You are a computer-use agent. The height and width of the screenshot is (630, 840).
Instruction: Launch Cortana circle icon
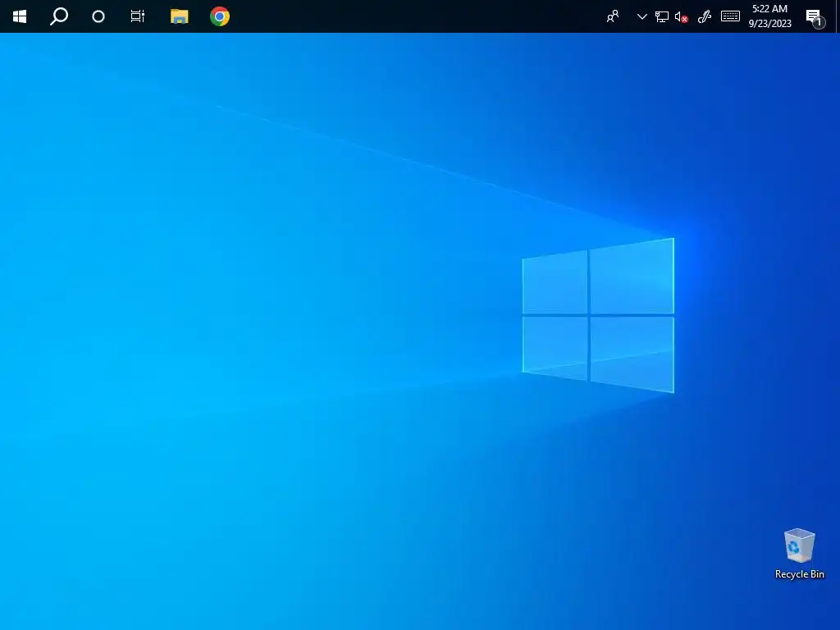pyautogui.click(x=98, y=16)
